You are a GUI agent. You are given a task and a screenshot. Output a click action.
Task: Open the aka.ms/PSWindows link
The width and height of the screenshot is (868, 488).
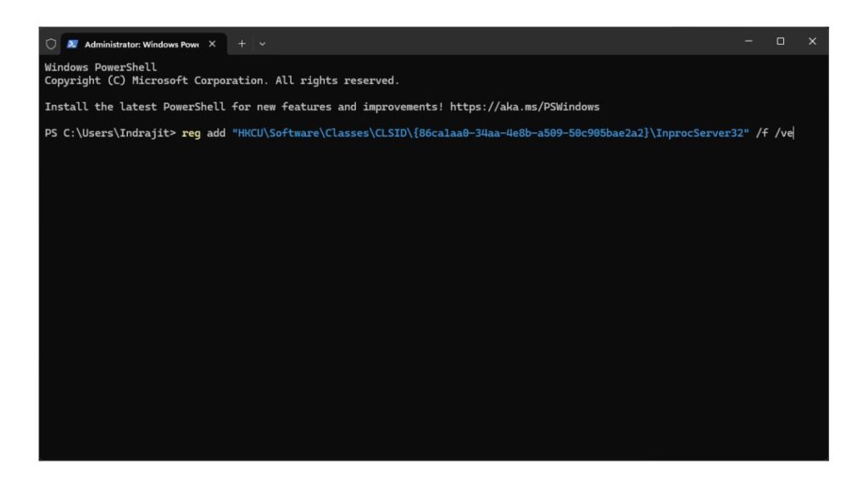coord(526,107)
